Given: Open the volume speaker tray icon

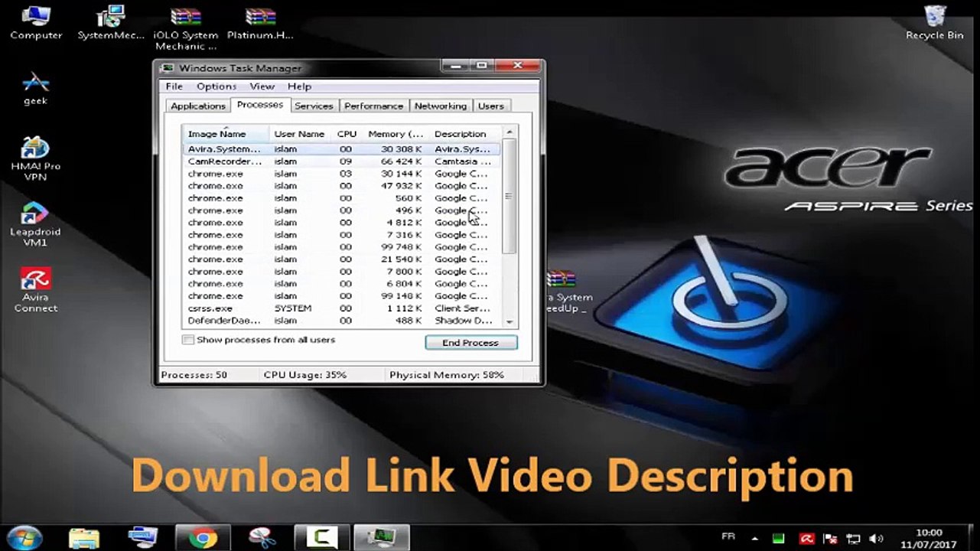Looking at the screenshot, I should click(877, 539).
